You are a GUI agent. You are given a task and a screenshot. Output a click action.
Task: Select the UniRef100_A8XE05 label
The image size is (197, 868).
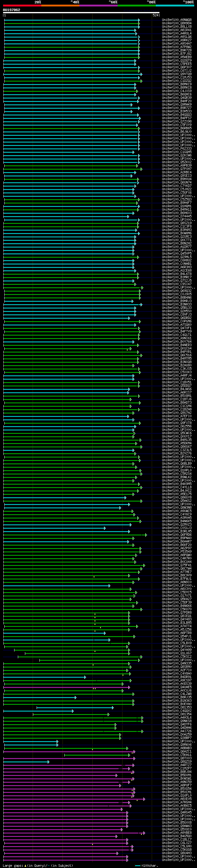[x=177, y=799]
